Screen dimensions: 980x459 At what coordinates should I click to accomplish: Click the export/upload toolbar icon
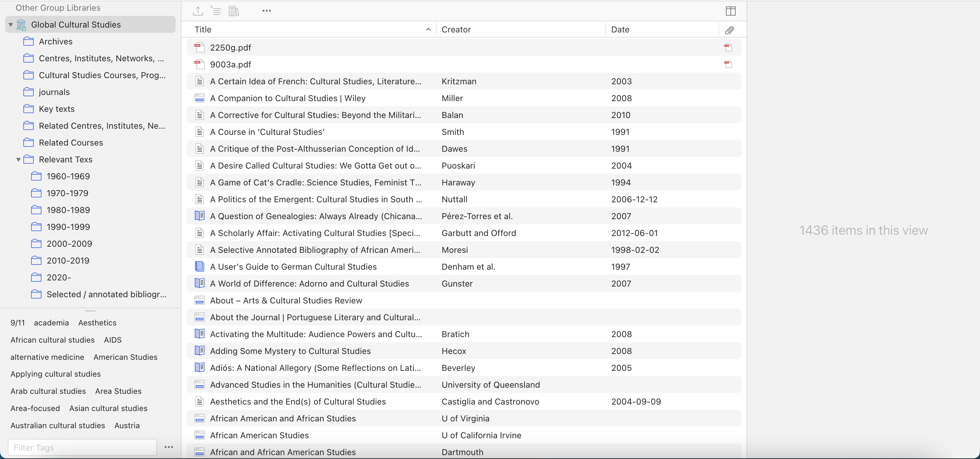tap(198, 11)
